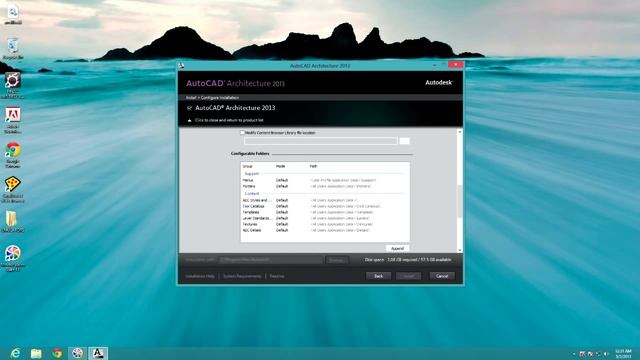Click the Path column header
This screenshot has width=640, height=360.
tap(313, 166)
